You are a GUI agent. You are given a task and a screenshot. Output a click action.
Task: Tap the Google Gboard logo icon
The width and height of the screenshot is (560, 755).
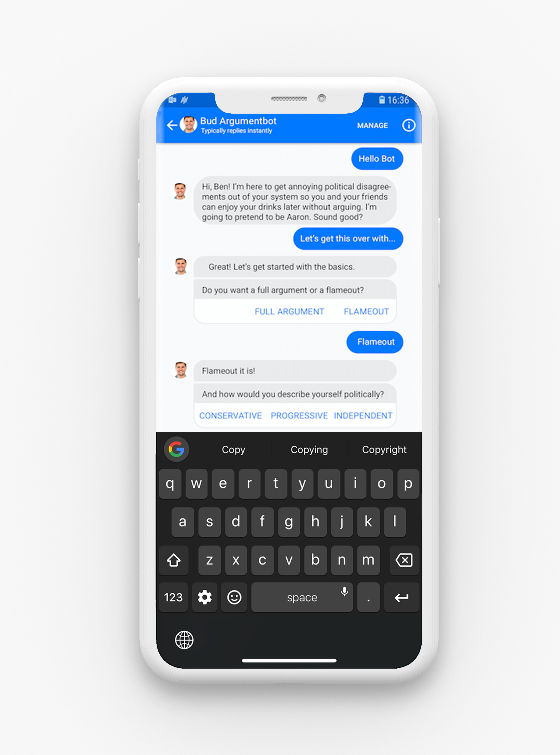pyautogui.click(x=177, y=449)
